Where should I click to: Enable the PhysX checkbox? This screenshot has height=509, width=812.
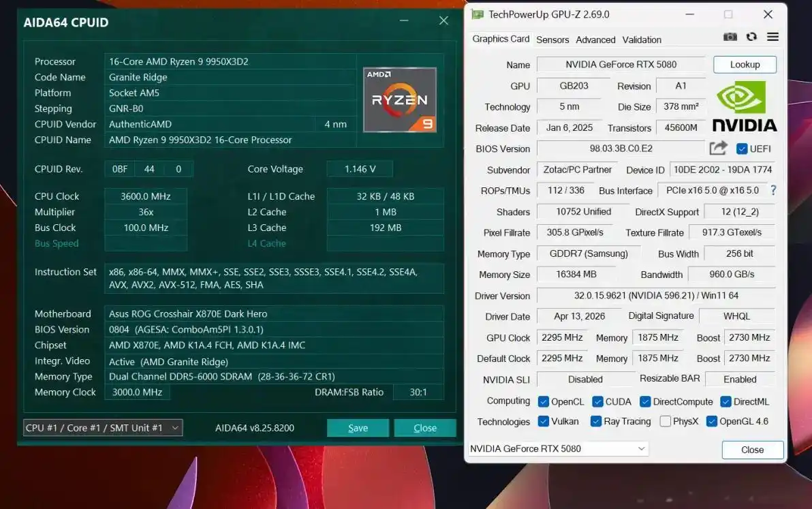tap(666, 421)
